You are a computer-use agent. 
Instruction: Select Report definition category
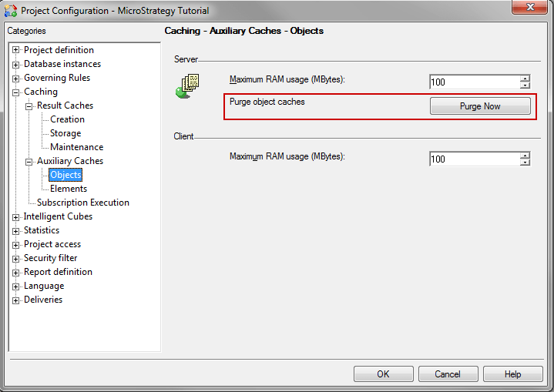click(58, 272)
